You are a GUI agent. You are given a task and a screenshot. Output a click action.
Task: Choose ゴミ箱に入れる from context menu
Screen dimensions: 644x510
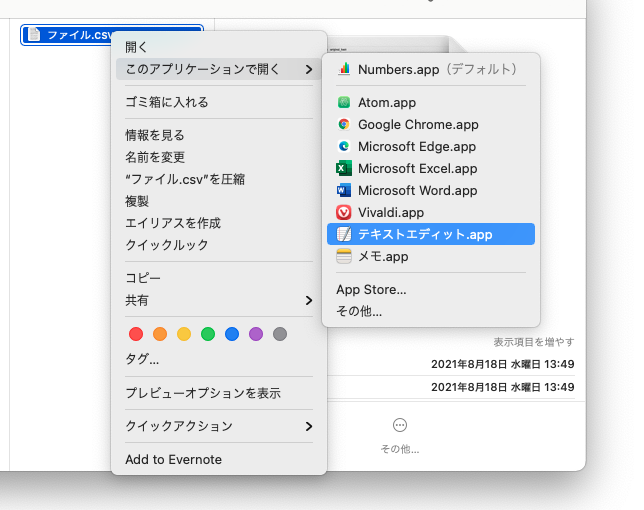coord(166,102)
